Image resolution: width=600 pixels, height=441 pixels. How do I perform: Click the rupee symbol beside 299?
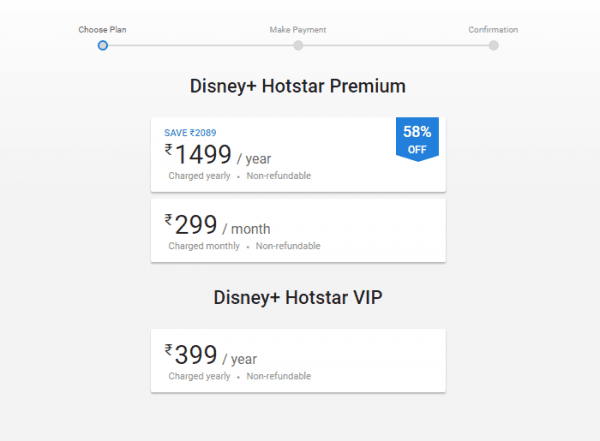(169, 222)
